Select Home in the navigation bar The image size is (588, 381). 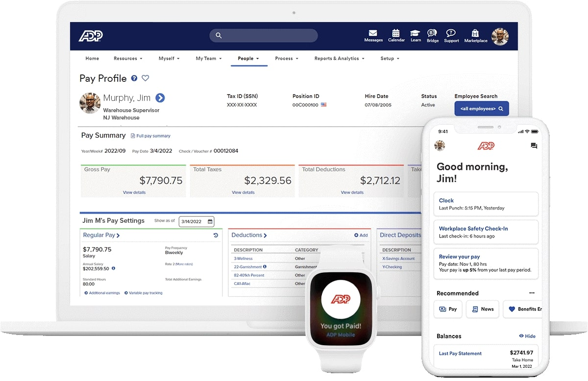[x=92, y=58]
